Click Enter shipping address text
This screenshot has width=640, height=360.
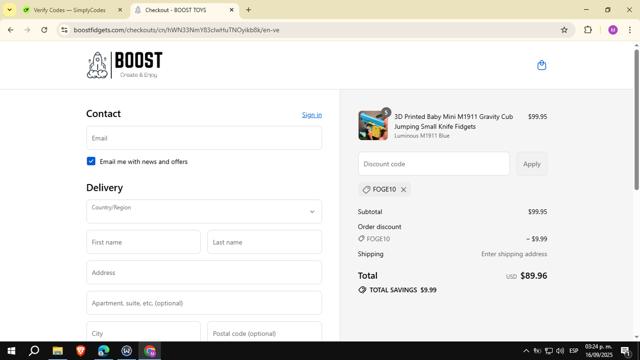point(514,254)
